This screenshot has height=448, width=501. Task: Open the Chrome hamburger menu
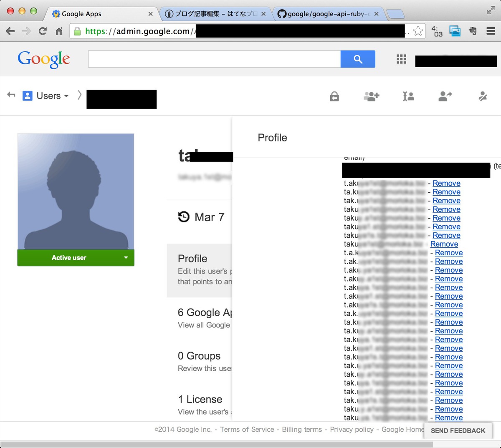click(491, 31)
